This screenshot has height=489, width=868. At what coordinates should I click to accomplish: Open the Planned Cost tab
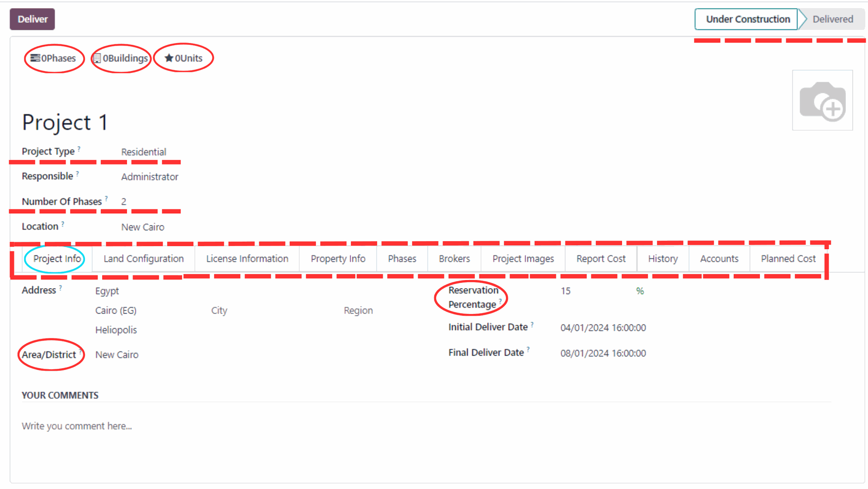pos(788,259)
